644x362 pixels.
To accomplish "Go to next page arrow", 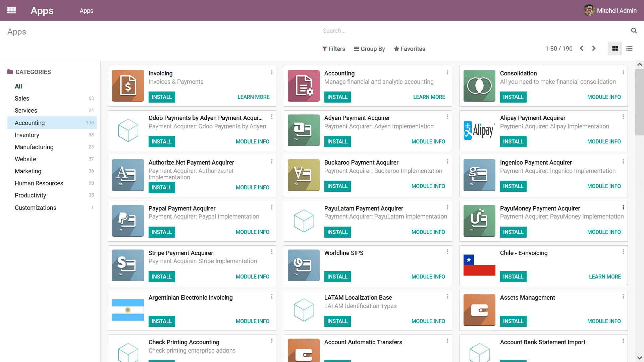I will click(x=594, y=49).
